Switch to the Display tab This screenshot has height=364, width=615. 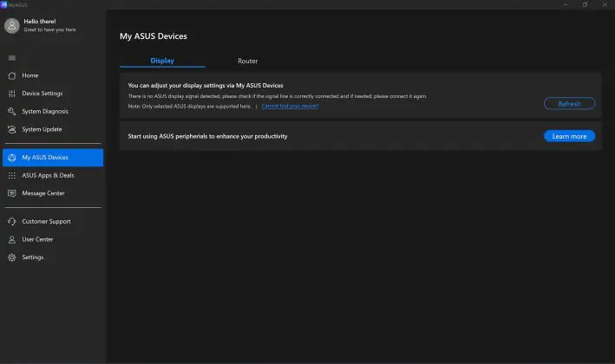click(162, 61)
